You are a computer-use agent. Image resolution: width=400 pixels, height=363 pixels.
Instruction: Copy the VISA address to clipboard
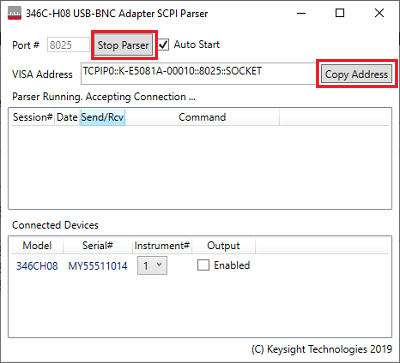(357, 74)
